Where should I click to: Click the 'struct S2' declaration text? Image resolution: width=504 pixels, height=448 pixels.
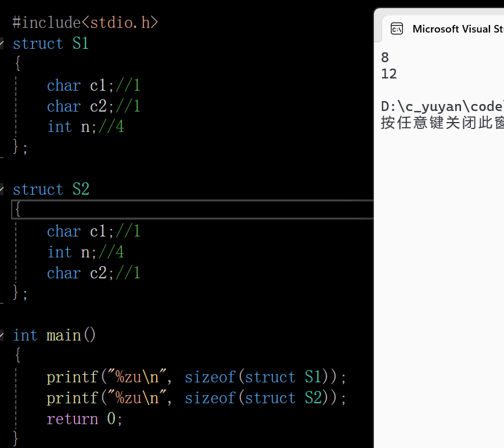click(51, 189)
